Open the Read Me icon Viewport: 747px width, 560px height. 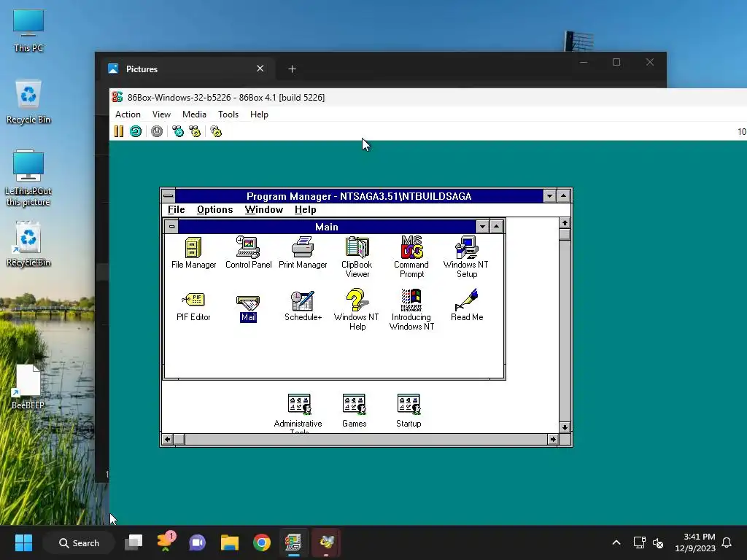466,306
